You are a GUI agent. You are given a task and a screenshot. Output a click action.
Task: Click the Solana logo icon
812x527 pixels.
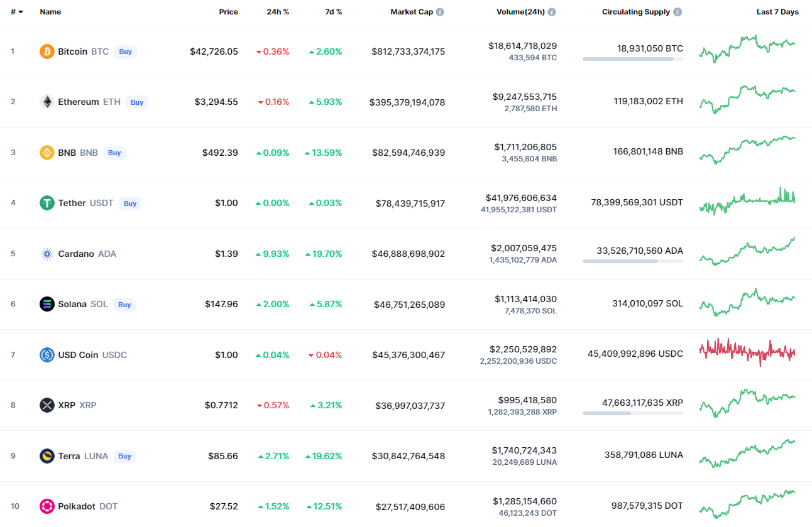click(47, 304)
